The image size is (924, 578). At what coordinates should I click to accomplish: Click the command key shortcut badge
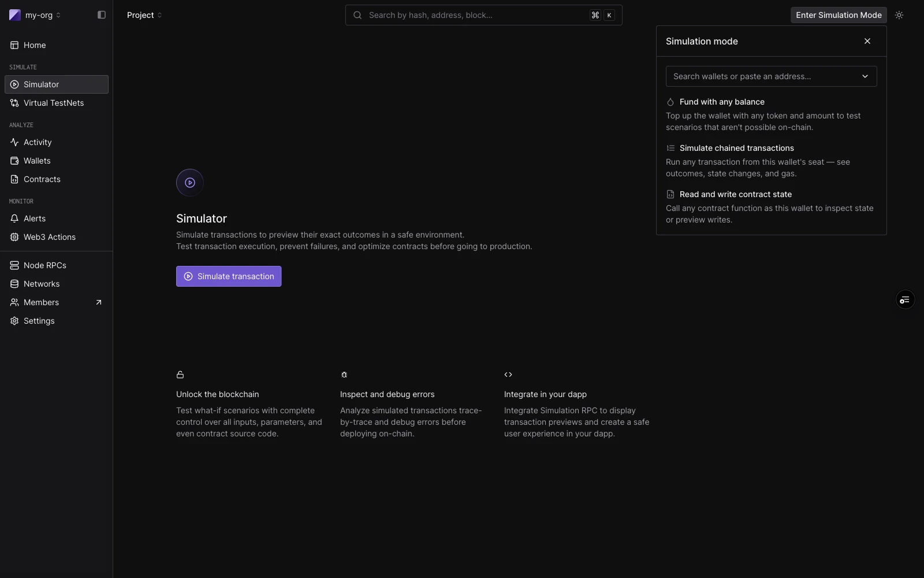coord(595,15)
